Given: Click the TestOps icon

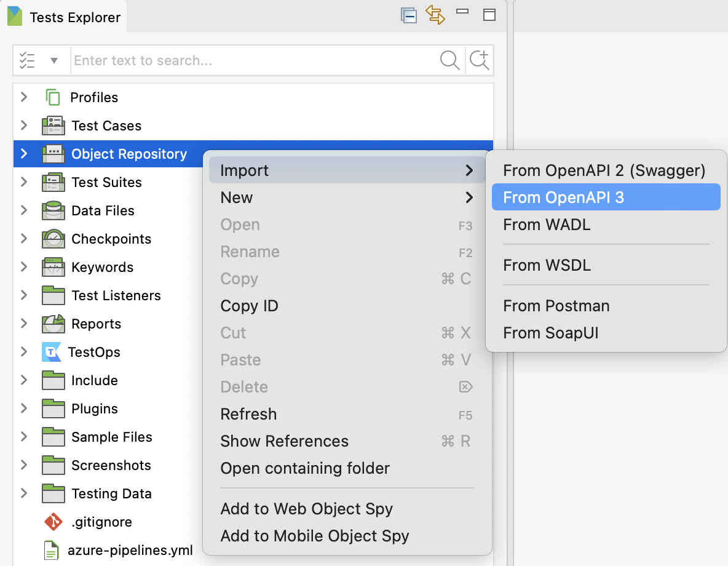Looking at the screenshot, I should (52, 352).
